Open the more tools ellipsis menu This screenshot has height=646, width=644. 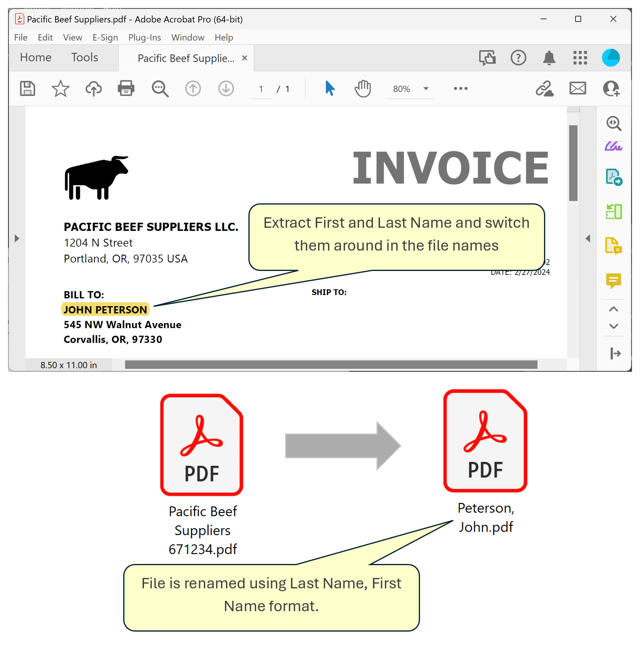[460, 89]
